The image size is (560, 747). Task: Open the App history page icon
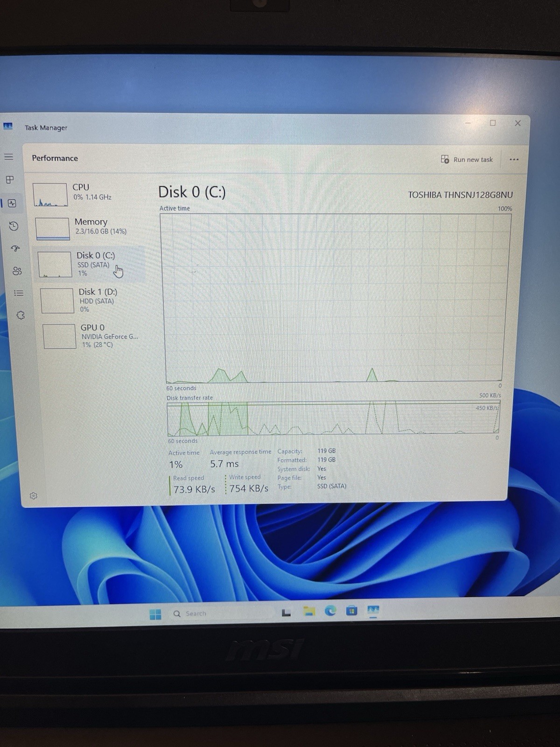(x=14, y=226)
